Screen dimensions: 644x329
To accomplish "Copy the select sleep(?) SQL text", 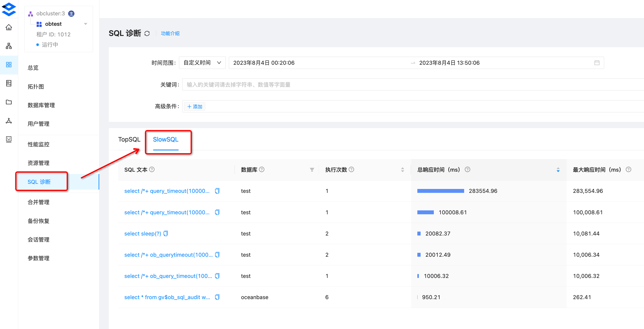I will pos(166,233).
